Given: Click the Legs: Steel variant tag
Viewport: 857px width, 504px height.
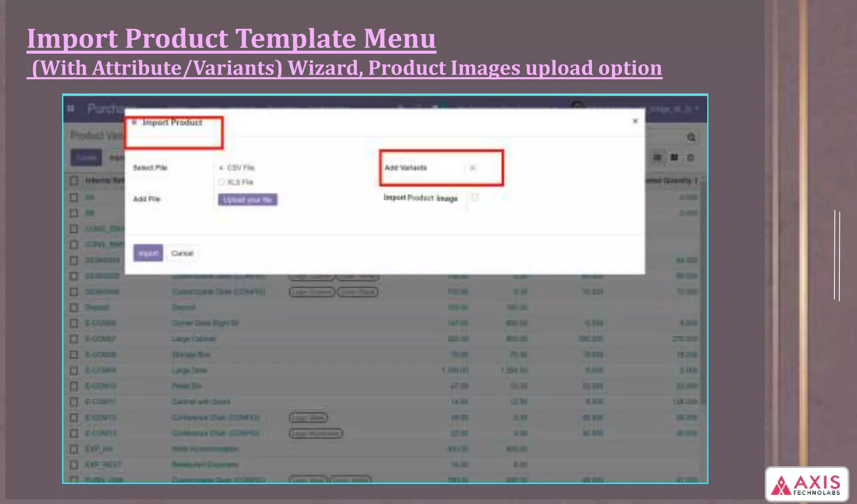Looking at the screenshot, I should tap(308, 417).
